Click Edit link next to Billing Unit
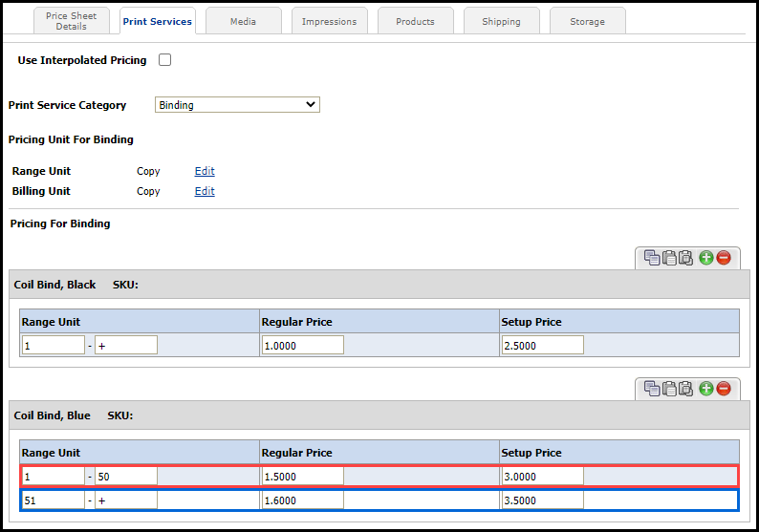This screenshot has width=759, height=532. (205, 191)
